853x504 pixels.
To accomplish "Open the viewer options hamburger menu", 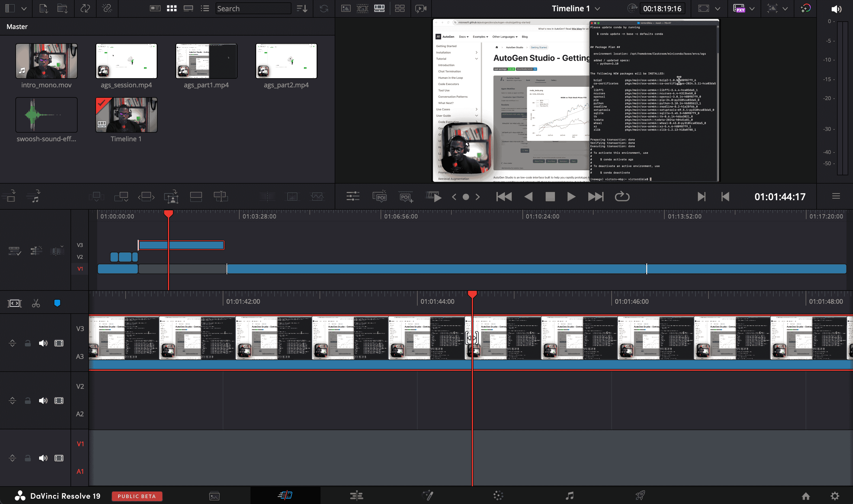I will [836, 196].
